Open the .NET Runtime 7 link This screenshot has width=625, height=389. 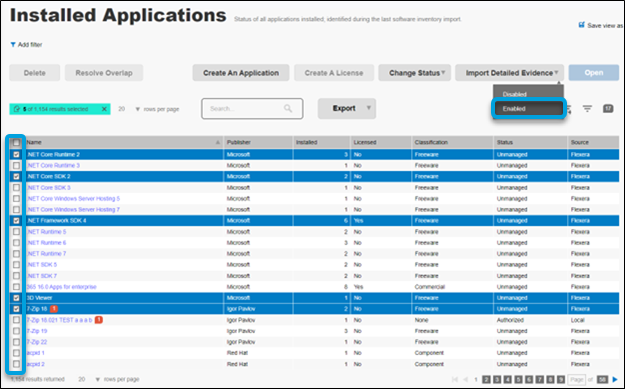(47, 253)
